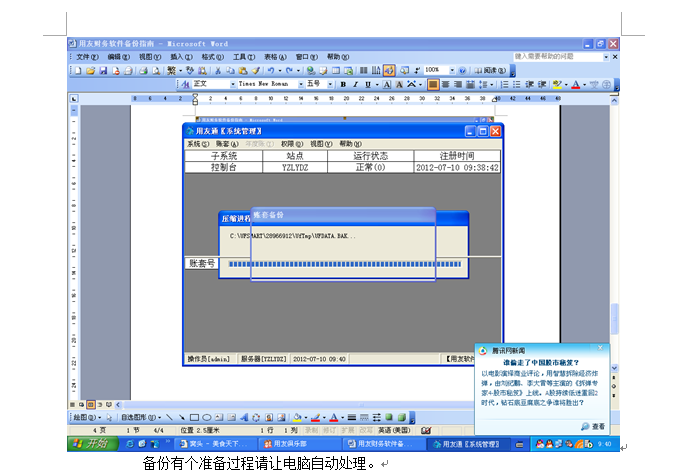Select the Format Painter brush icon
Viewport: 699px width, 471px height.
point(256,70)
